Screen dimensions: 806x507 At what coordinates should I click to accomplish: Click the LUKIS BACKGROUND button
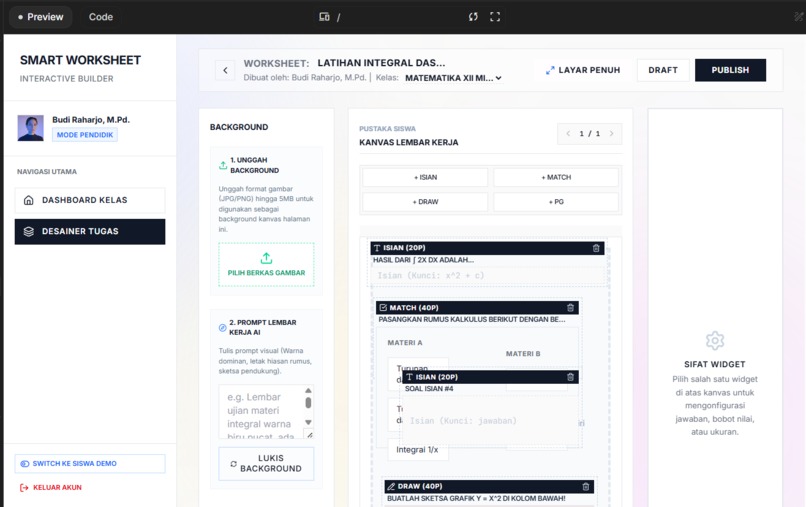point(266,463)
